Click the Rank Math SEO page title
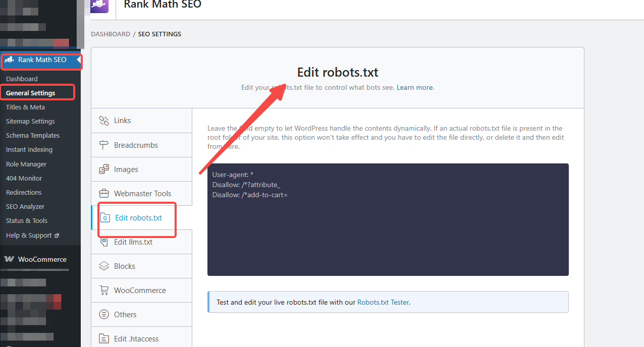 click(x=163, y=5)
